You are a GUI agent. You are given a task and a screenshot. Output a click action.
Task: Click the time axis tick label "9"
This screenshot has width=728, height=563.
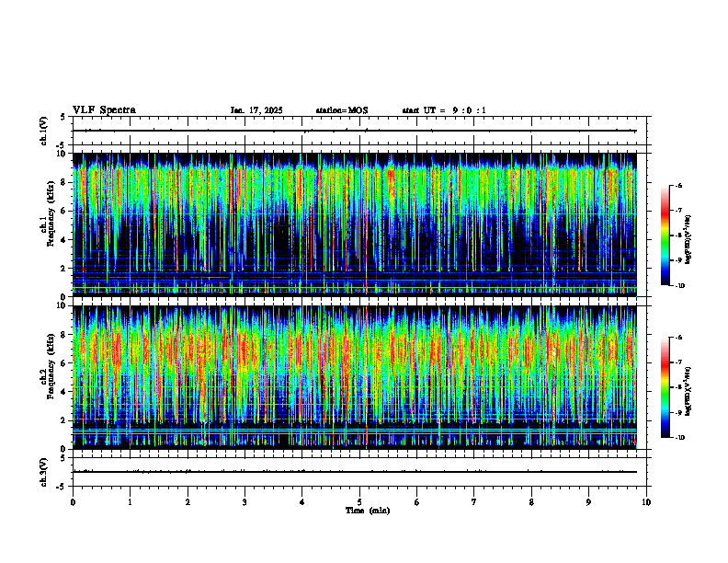(x=588, y=502)
